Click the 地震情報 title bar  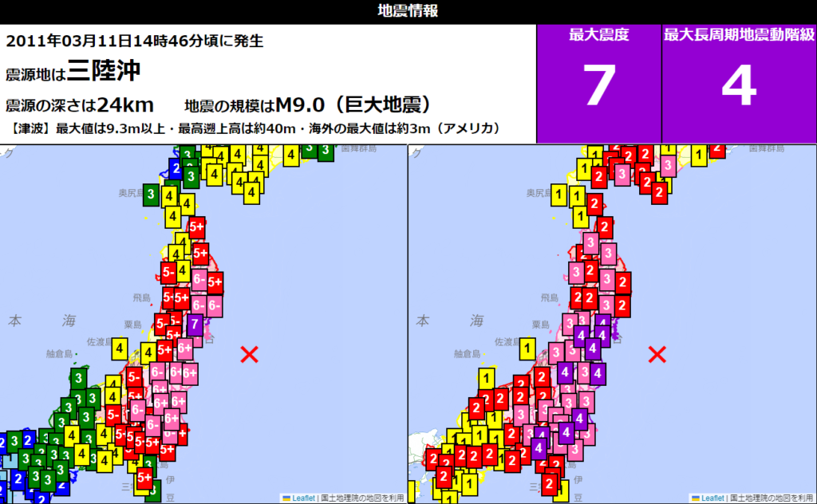pos(408,11)
